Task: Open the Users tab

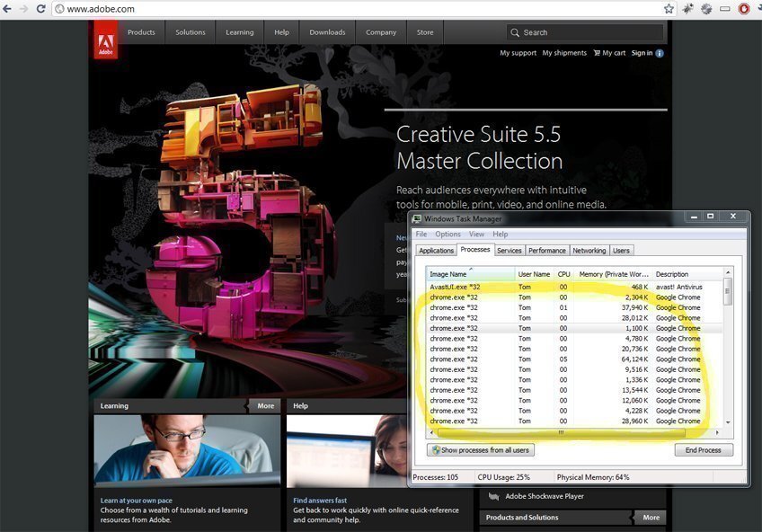Action: [621, 250]
